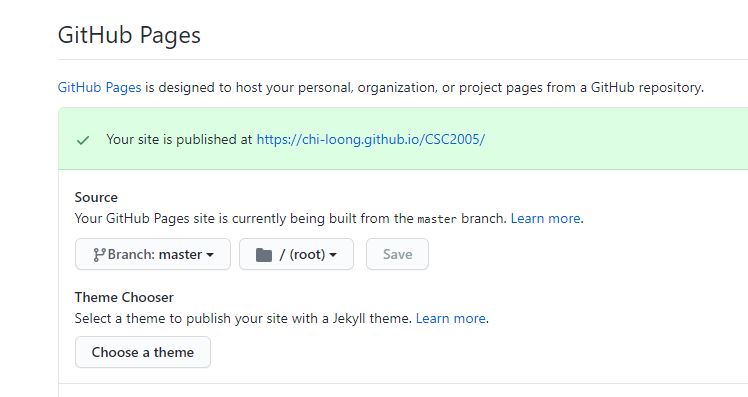Click the git branch icon on Branch button
The width and height of the screenshot is (748, 397).
[99, 254]
